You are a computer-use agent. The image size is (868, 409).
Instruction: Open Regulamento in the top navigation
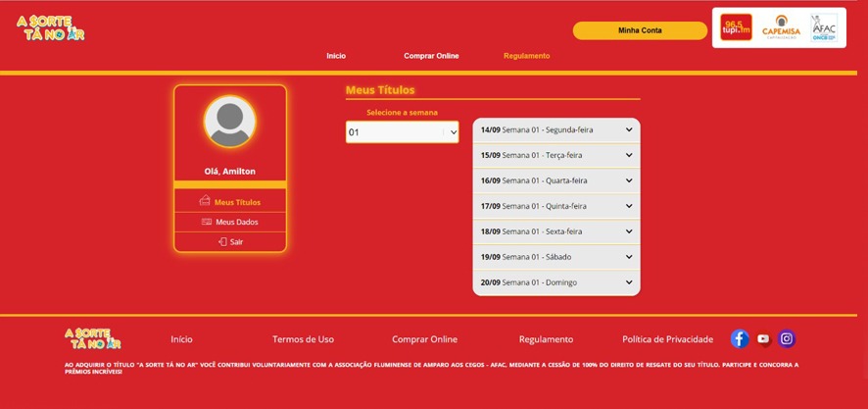[x=526, y=56]
